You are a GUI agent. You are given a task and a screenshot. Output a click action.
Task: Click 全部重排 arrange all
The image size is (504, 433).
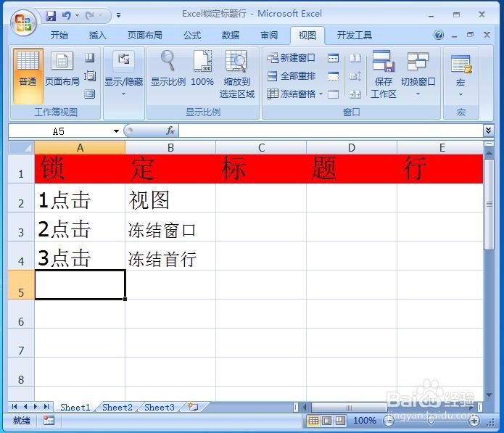(x=292, y=76)
